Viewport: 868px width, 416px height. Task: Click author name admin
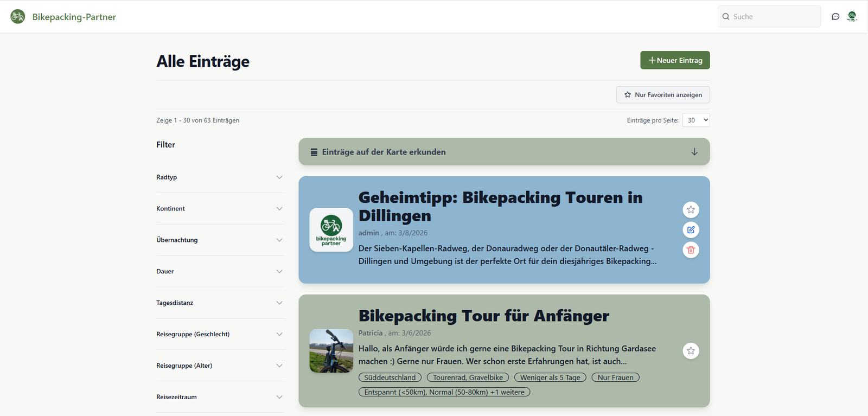(369, 233)
